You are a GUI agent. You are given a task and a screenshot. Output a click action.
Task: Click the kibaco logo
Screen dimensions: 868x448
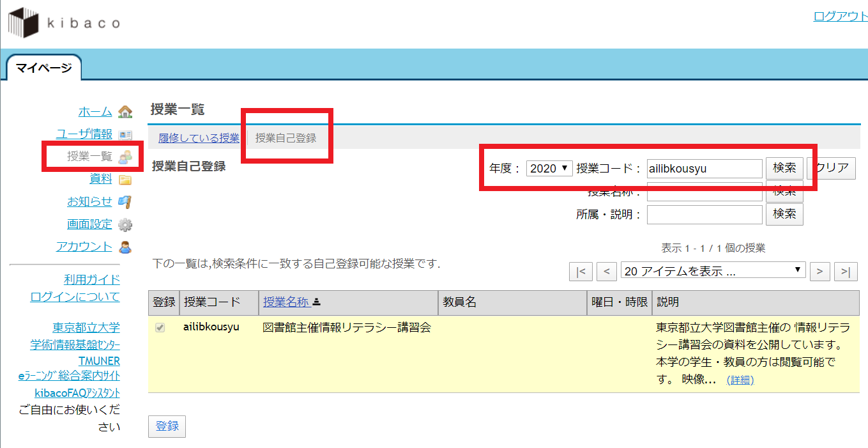[x=63, y=23]
